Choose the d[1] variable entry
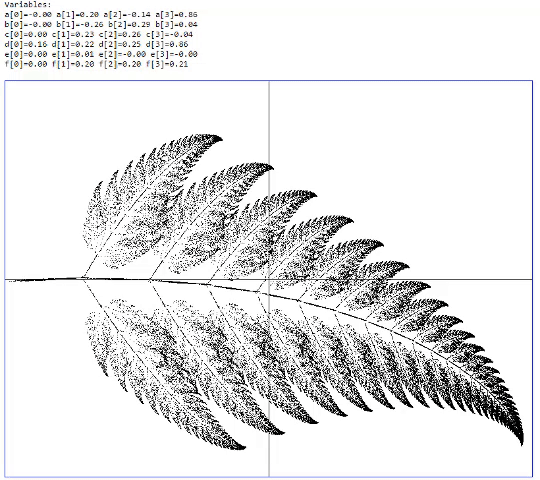 click(x=73, y=44)
